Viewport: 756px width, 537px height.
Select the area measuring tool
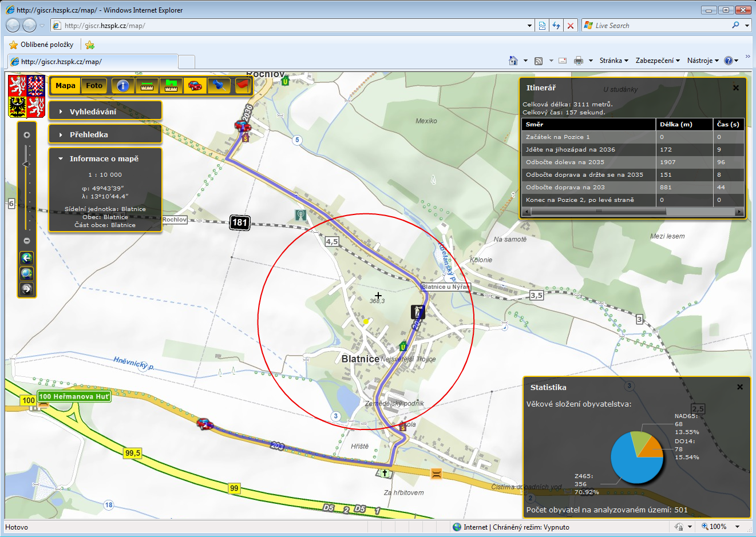click(x=171, y=86)
